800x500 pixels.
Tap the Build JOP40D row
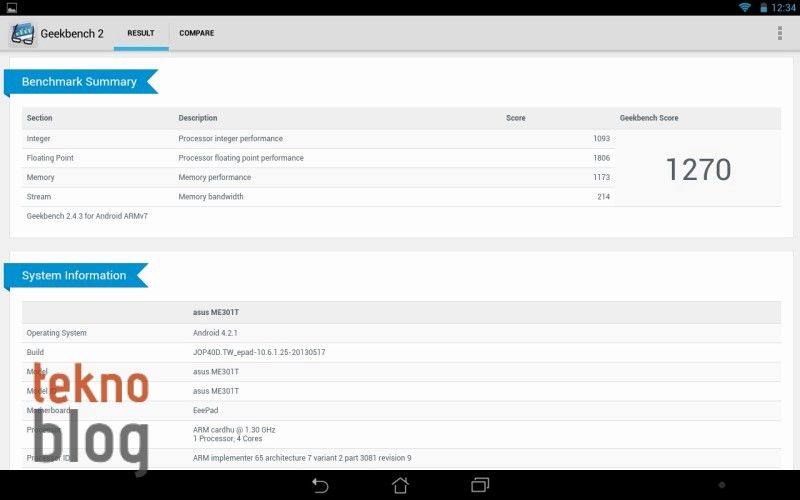[400, 352]
